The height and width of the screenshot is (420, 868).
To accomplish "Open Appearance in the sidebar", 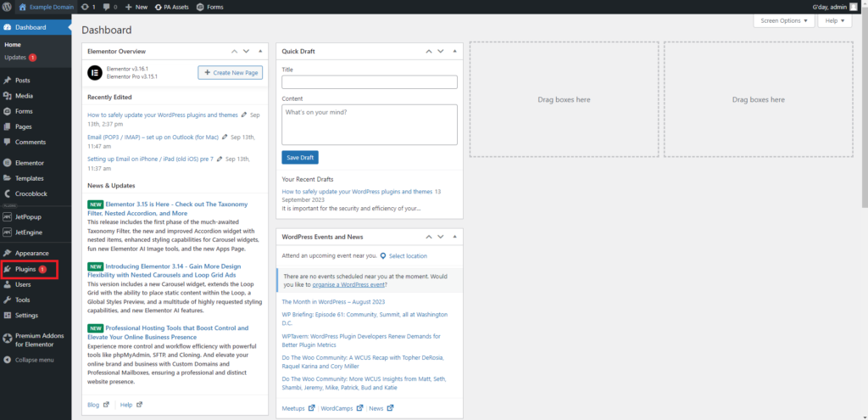I will point(36,253).
